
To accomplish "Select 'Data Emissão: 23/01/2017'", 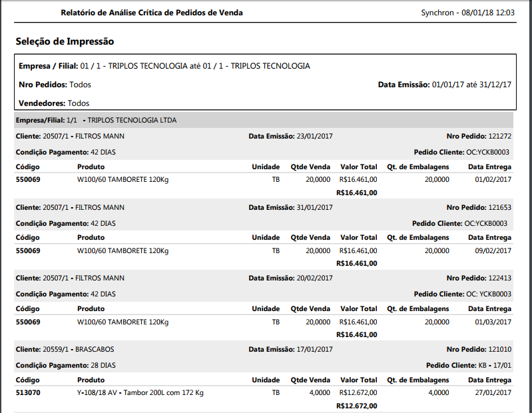I will [x=290, y=136].
